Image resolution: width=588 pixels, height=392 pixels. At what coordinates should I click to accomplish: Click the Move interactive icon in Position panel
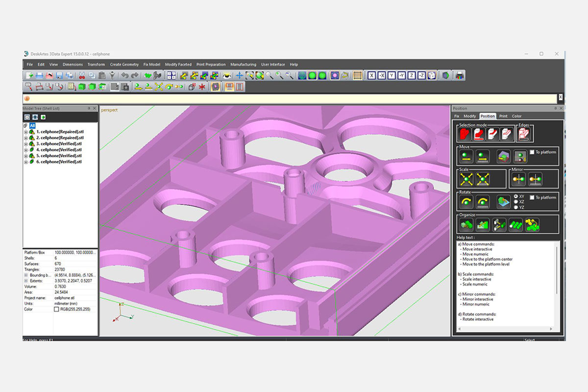coord(466,156)
